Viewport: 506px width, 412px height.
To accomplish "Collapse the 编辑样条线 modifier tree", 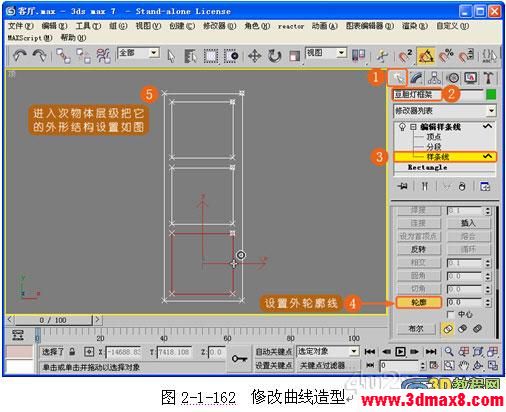I will click(x=413, y=127).
